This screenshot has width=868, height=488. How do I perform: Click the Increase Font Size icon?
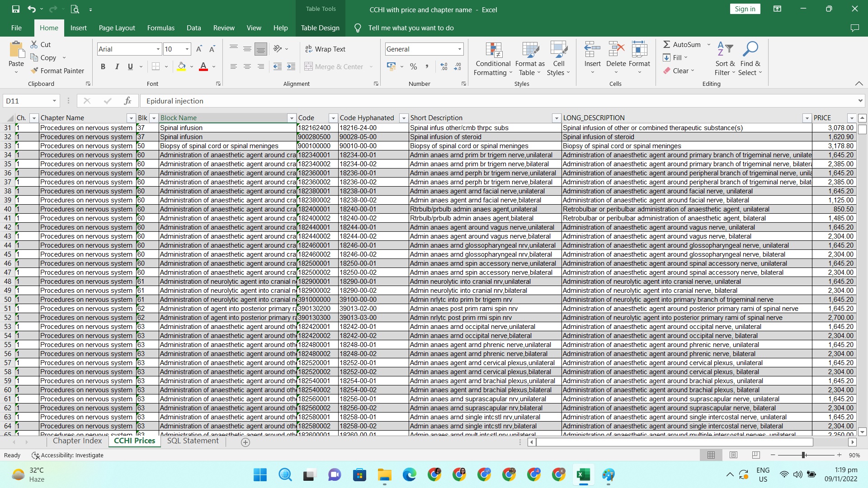(199, 49)
